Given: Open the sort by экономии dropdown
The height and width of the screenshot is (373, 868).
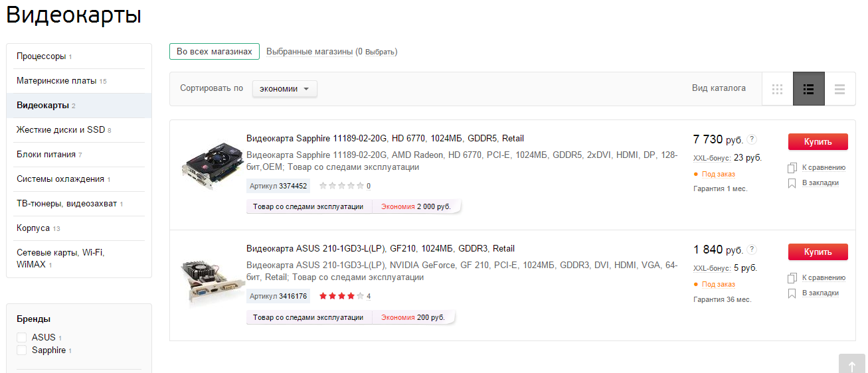Looking at the screenshot, I should click(284, 88).
